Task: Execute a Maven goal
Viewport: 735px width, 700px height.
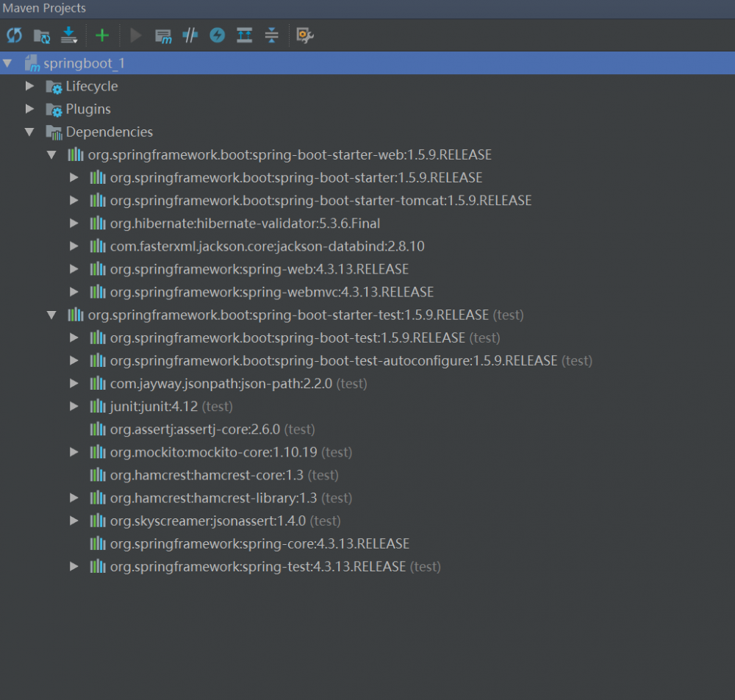Action: 163,35
